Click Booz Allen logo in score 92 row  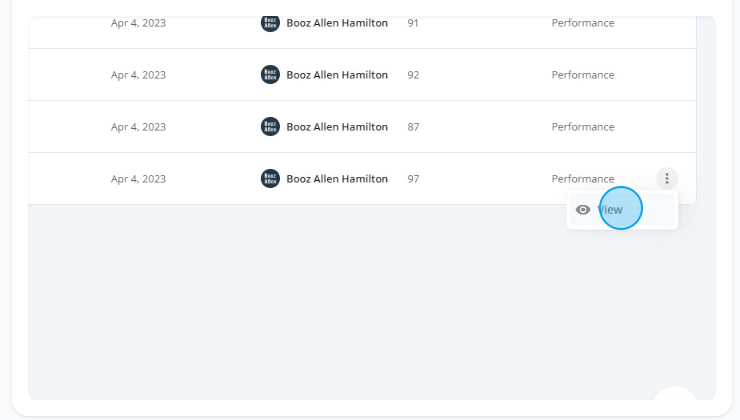click(x=270, y=75)
